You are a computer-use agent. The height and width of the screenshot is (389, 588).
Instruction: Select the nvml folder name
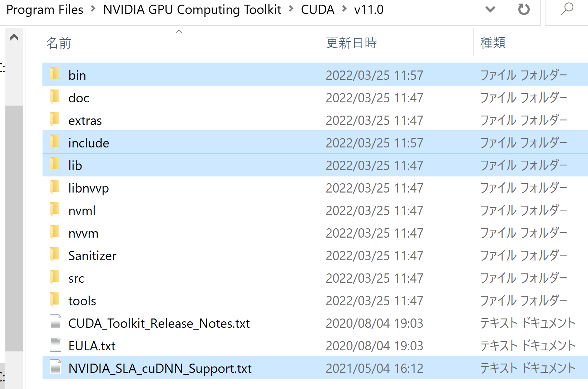pos(82,210)
